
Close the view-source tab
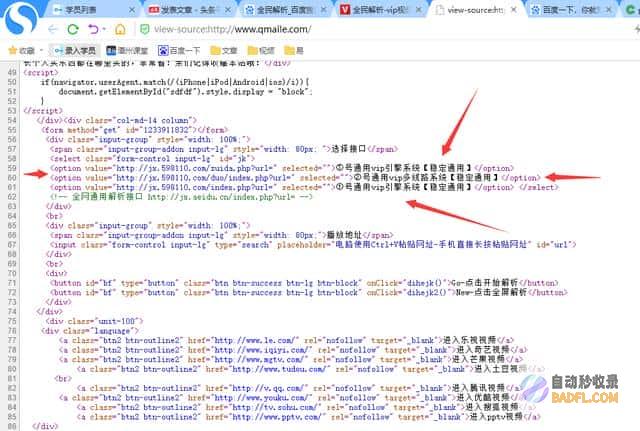coord(514,10)
